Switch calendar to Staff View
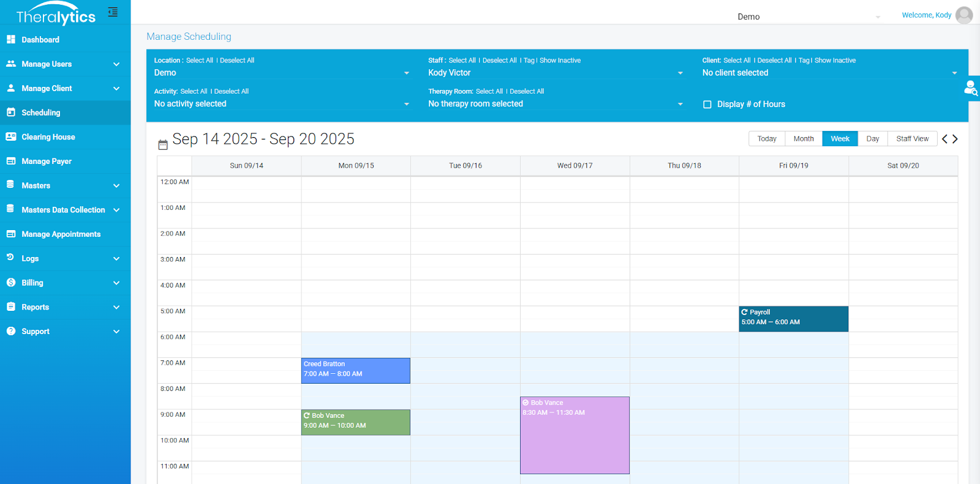 click(x=913, y=139)
